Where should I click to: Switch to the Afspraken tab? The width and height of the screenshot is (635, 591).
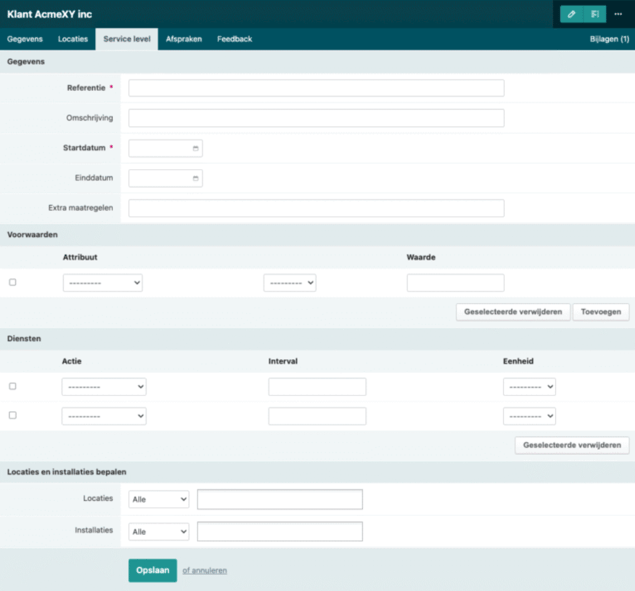point(183,39)
